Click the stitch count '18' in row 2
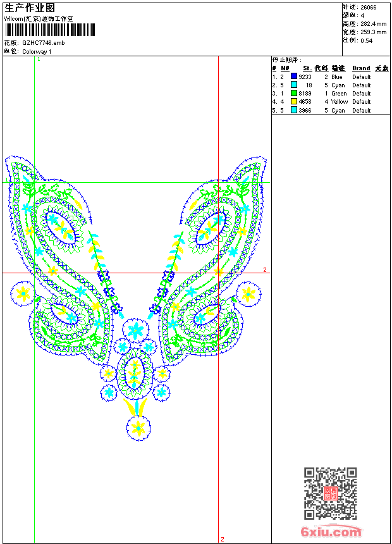 [x=309, y=85]
